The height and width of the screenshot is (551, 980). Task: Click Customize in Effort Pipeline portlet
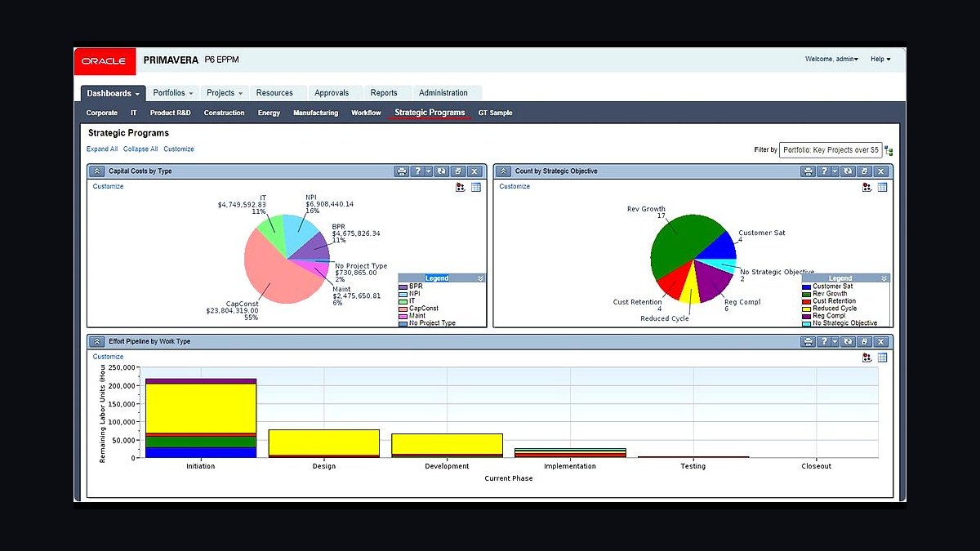[109, 357]
